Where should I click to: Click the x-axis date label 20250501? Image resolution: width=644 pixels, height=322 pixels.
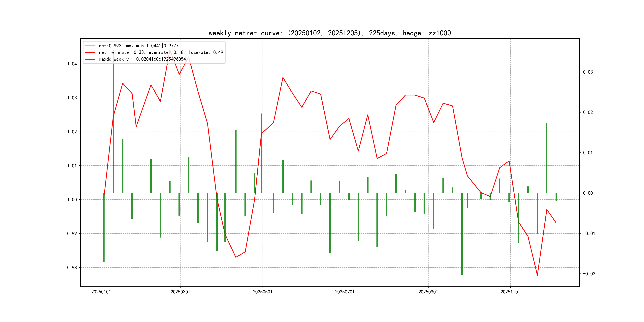coord(263,292)
